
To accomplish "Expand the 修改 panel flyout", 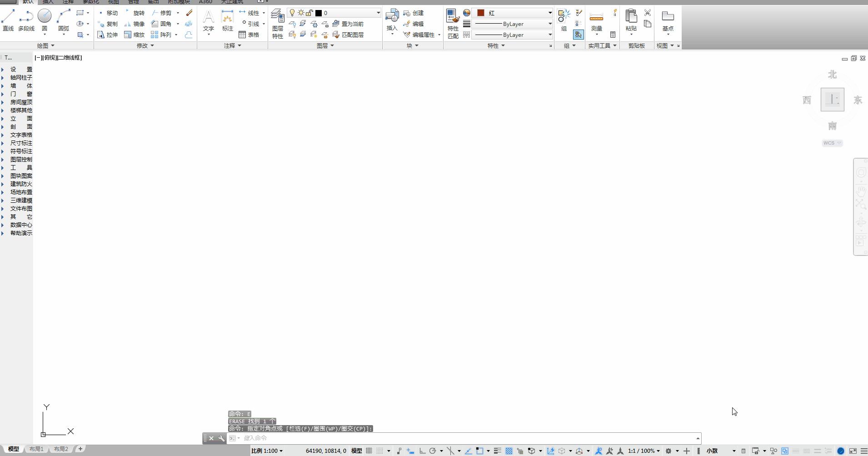I will coord(145,45).
